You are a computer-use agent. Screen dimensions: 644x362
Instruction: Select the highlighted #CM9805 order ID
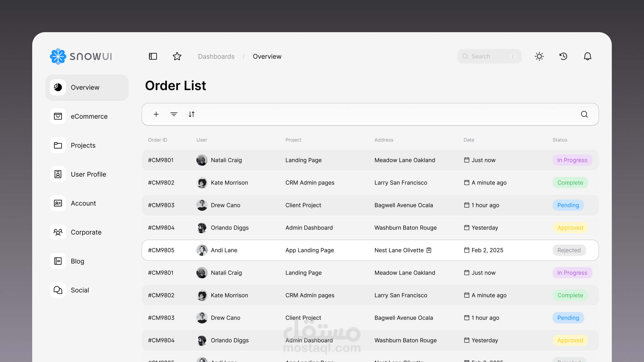[161, 250]
